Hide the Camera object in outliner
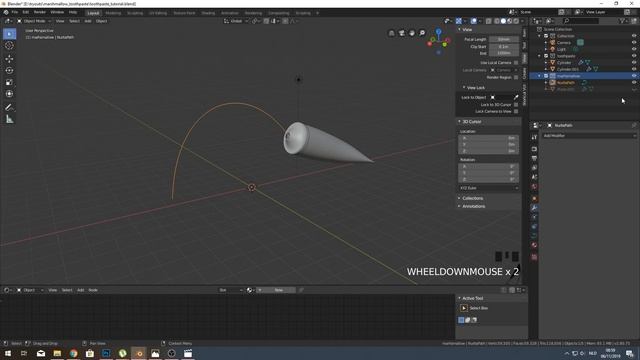The image size is (640, 360). (634, 42)
